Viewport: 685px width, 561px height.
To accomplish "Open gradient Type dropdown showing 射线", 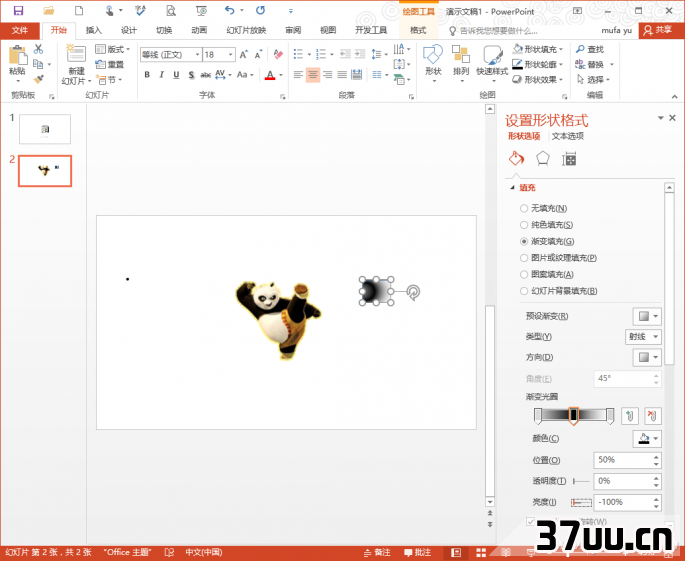I will pos(643,336).
